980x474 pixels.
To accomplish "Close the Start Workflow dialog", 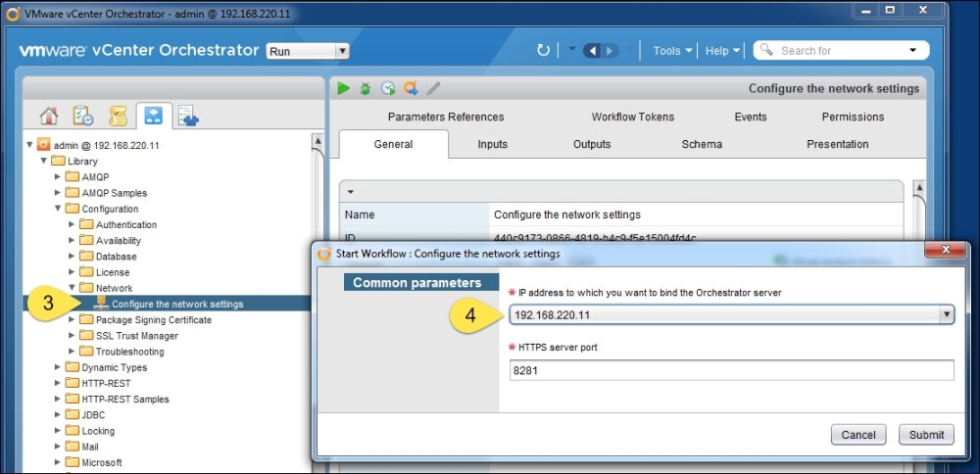I will point(946,250).
